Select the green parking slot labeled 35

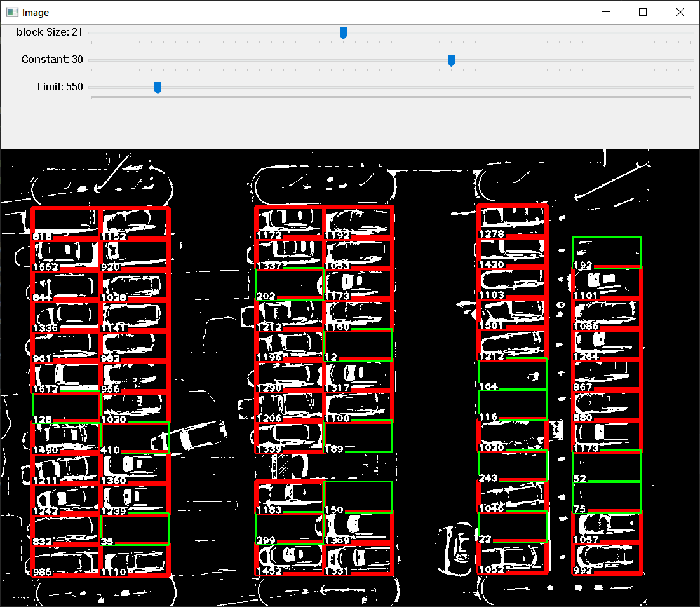point(135,529)
